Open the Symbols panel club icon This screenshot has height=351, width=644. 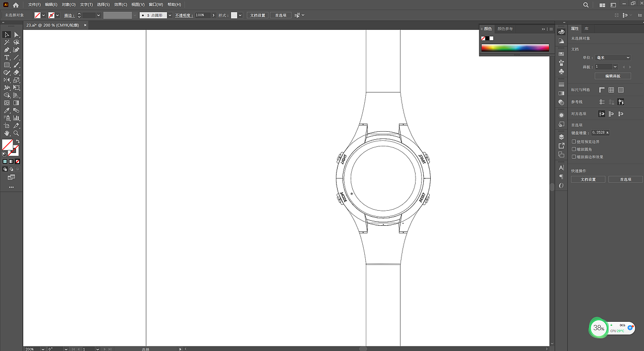pos(561,72)
